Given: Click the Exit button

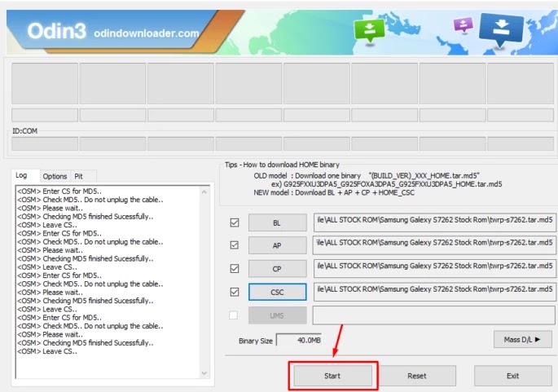Looking at the screenshot, I should click(x=512, y=376).
